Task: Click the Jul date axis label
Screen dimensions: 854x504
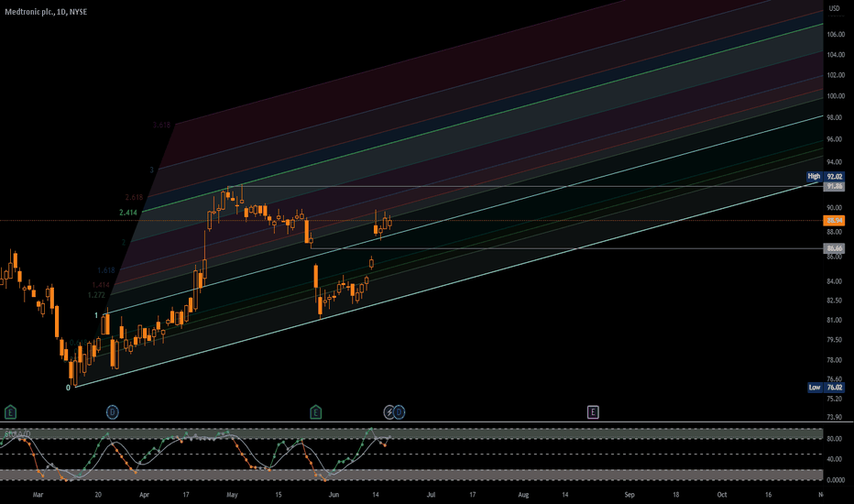Action: [431, 495]
